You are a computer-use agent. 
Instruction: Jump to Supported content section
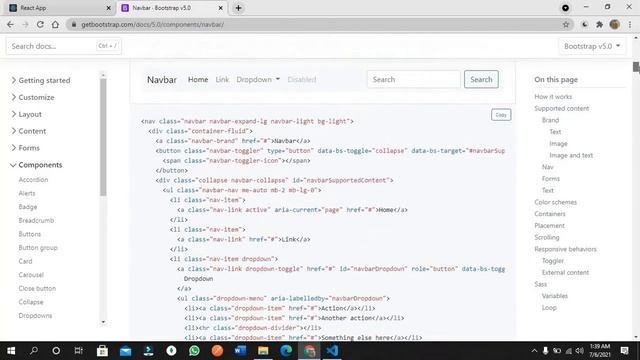coord(562,109)
